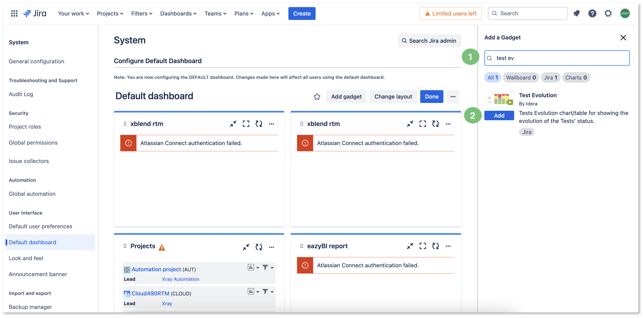
Task: Maximize the second xblend rtm gadget
Action: click(423, 124)
